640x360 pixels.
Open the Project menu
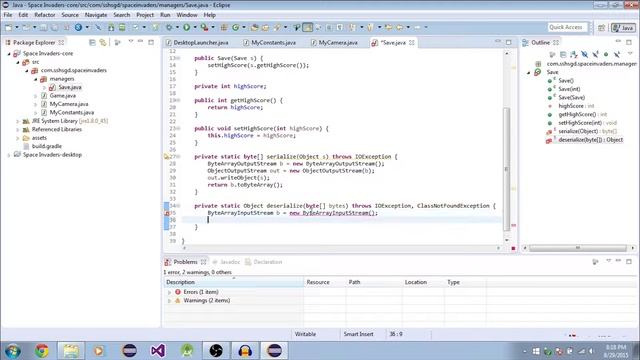click(x=145, y=15)
